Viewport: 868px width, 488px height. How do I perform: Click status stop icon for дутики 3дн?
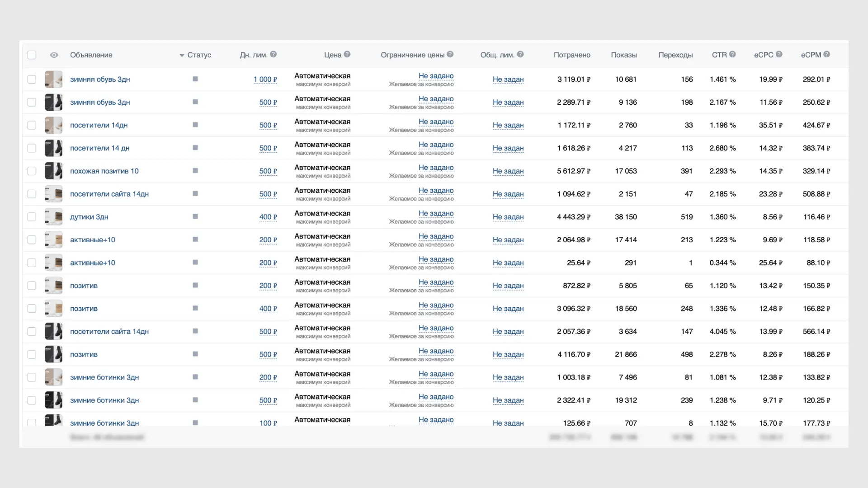(x=195, y=216)
